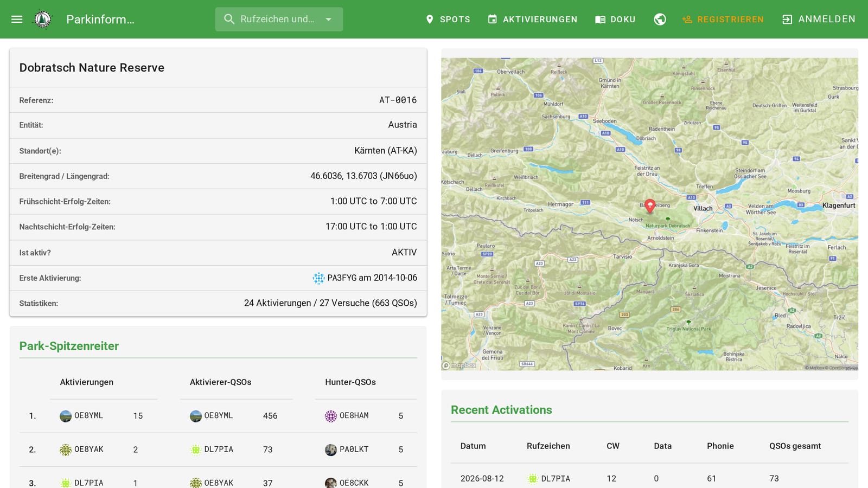Open Aktivierungen in the top navigation
This screenshot has height=488, width=868.
[532, 19]
